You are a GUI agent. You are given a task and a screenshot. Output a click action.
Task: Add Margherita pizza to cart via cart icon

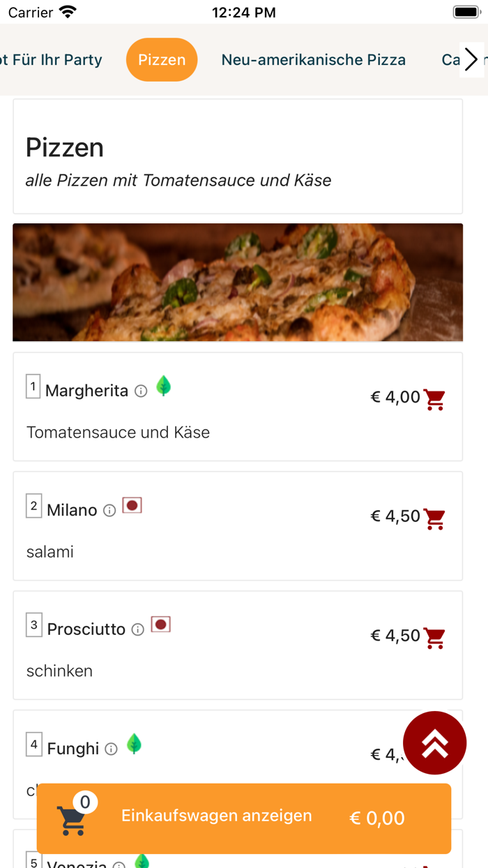click(434, 398)
